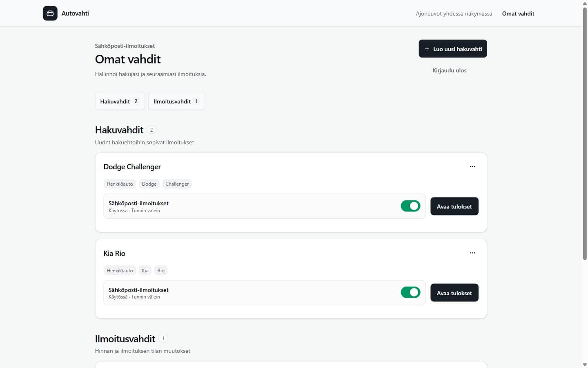Select the Challenger tag chip
This screenshot has width=588, height=368.
pos(177,184)
